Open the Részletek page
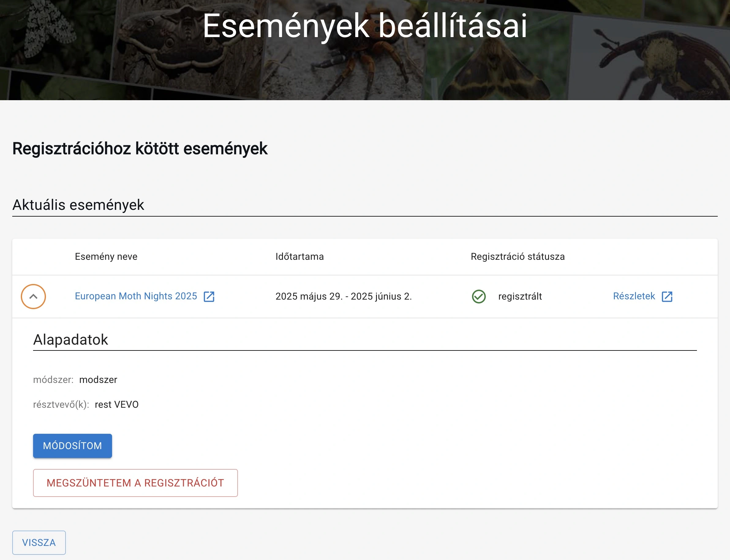This screenshot has width=730, height=560. point(634,296)
